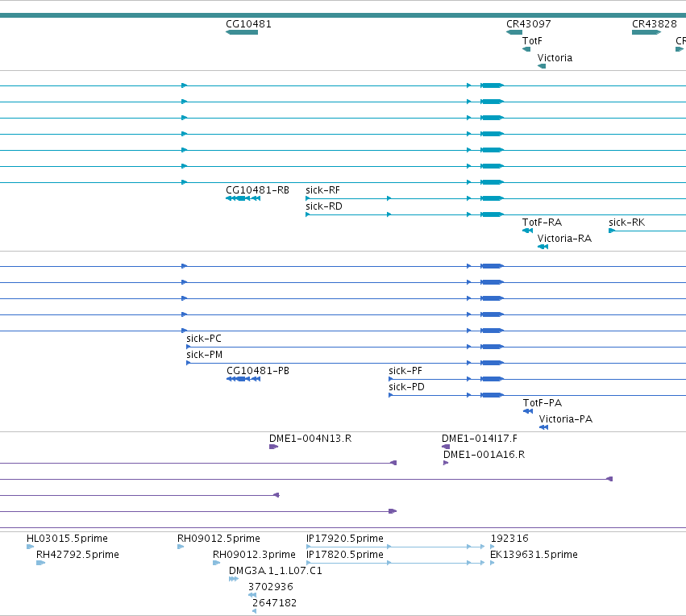Screen dimensions: 686x616
Task: Click the sick-PM protein label
Action: click(x=204, y=355)
